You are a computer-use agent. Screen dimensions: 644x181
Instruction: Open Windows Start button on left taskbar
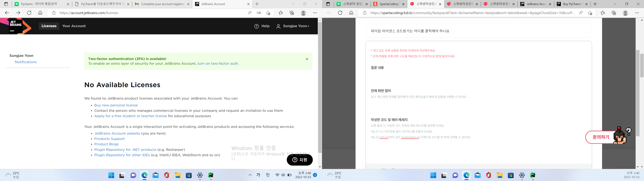point(111,175)
